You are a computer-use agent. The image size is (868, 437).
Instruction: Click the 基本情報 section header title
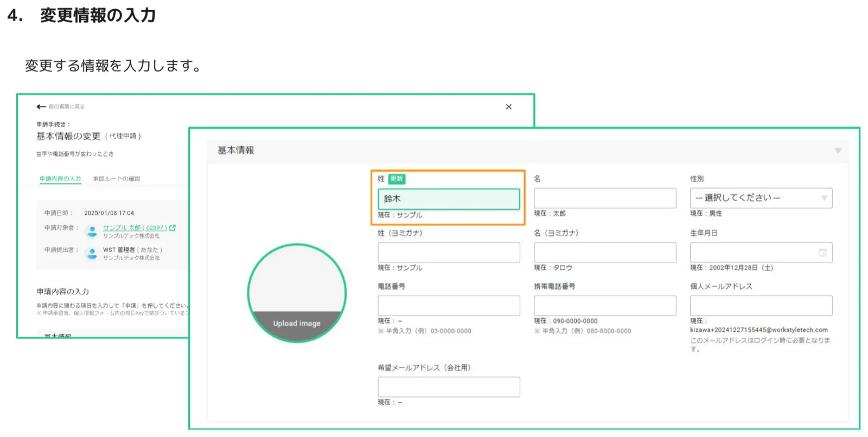pos(236,150)
